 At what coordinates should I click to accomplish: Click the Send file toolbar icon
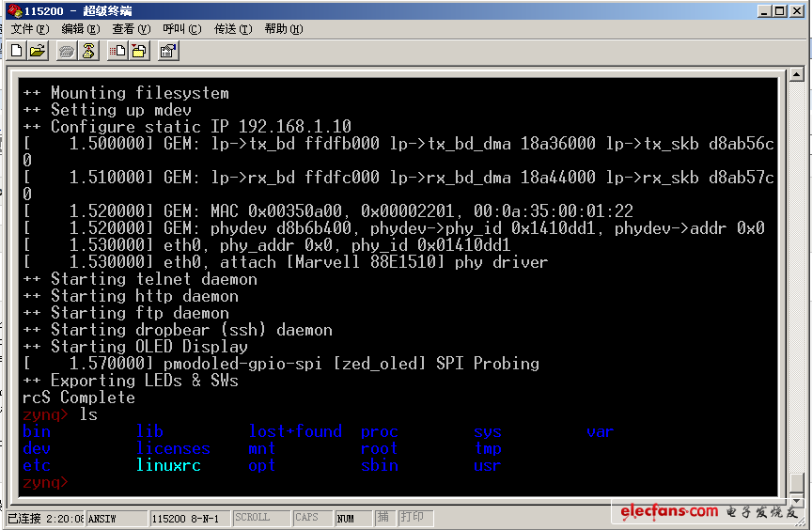(117, 51)
